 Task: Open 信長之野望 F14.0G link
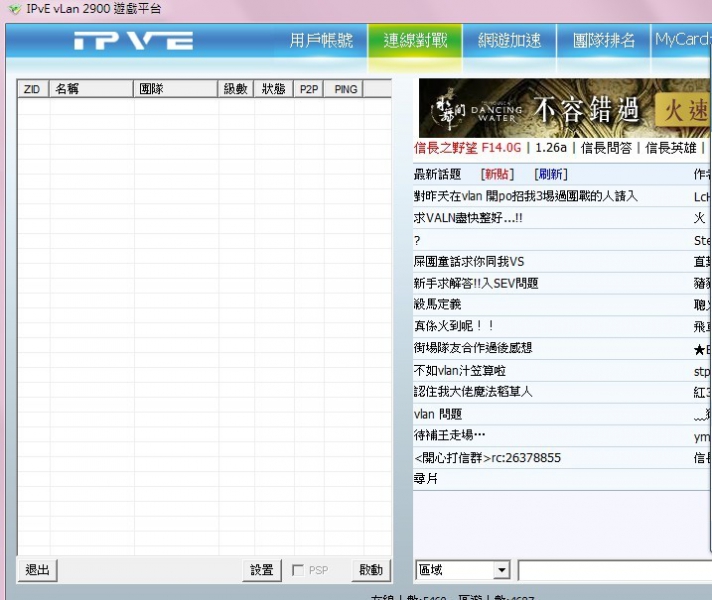pos(467,148)
